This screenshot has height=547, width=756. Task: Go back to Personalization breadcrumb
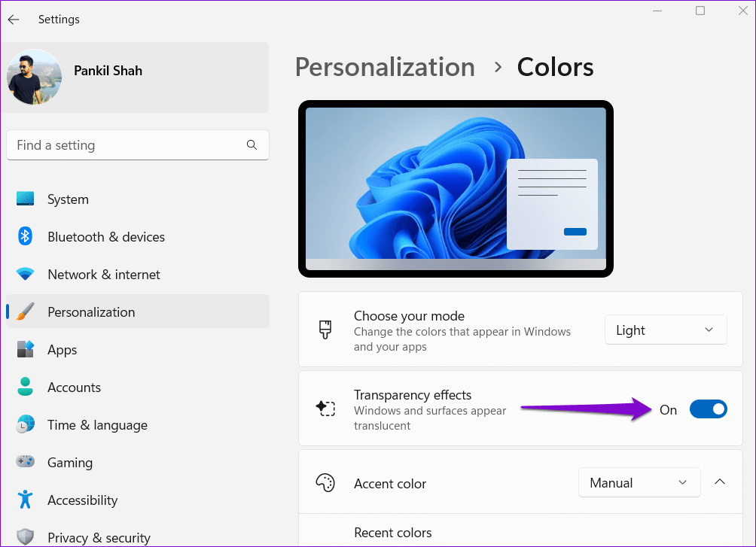[385, 68]
